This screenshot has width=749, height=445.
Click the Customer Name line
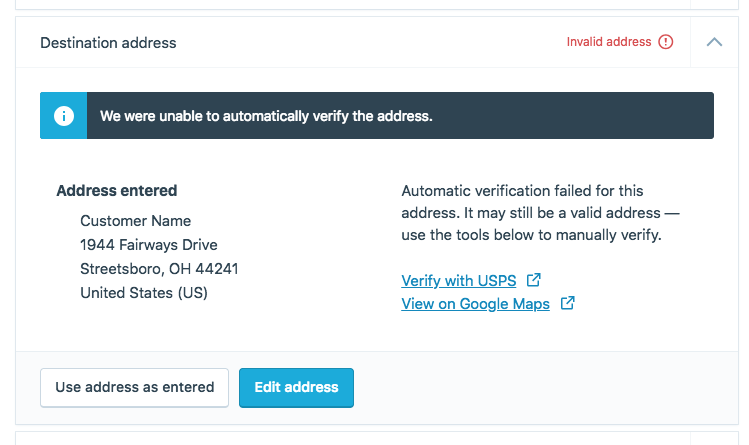[136, 221]
